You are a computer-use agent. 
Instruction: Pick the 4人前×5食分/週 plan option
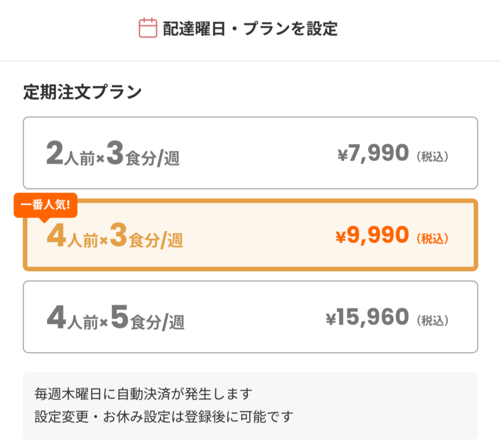(x=250, y=317)
